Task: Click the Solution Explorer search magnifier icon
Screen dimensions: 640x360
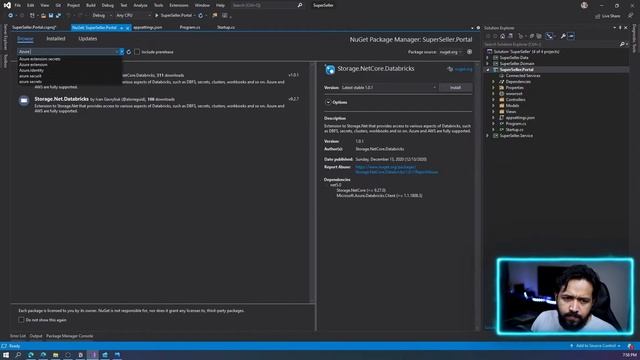Action: 622,44
